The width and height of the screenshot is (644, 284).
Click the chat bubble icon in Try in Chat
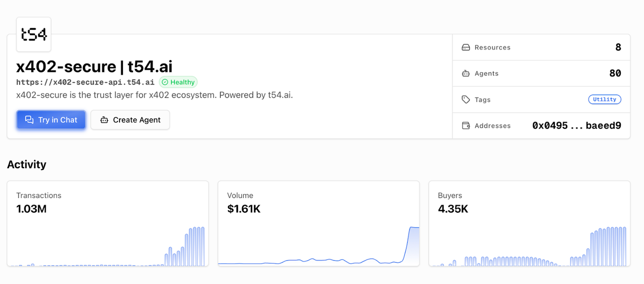coord(29,120)
